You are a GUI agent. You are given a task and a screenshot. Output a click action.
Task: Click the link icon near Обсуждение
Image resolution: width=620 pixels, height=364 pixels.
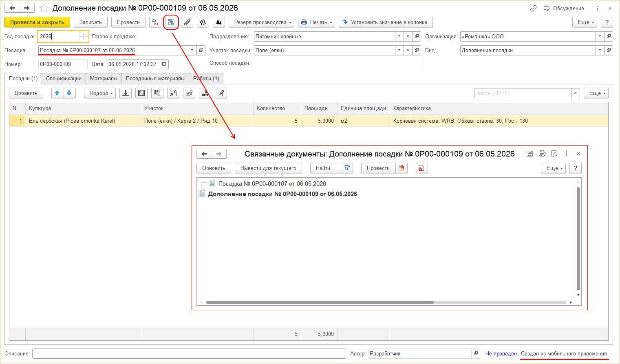point(533,8)
